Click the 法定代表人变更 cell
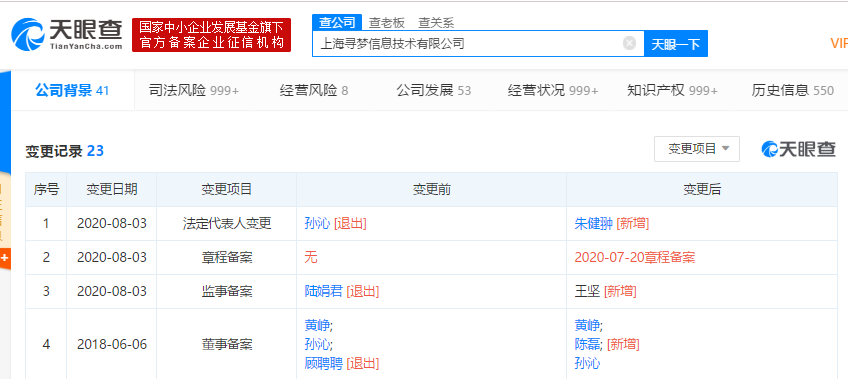 227,223
